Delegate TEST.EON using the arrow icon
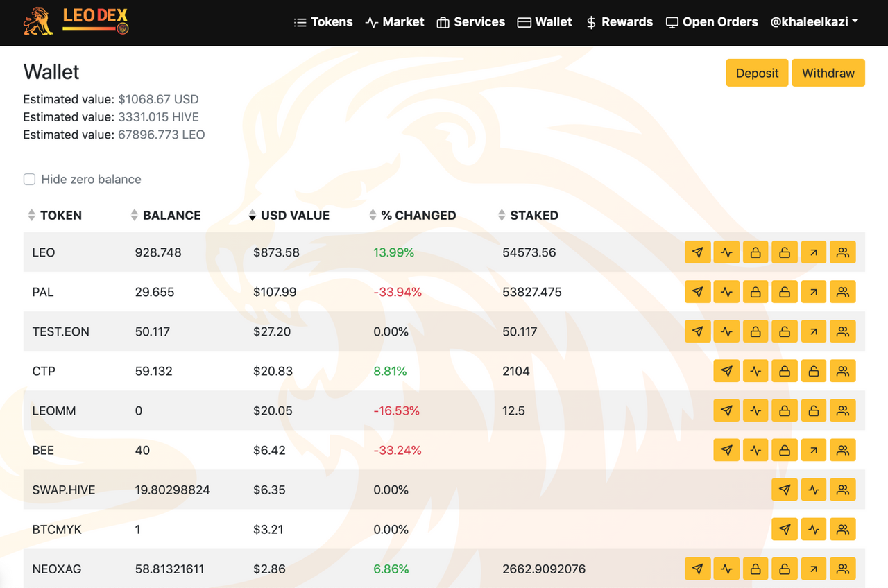This screenshot has height=588, width=888. [x=814, y=331]
